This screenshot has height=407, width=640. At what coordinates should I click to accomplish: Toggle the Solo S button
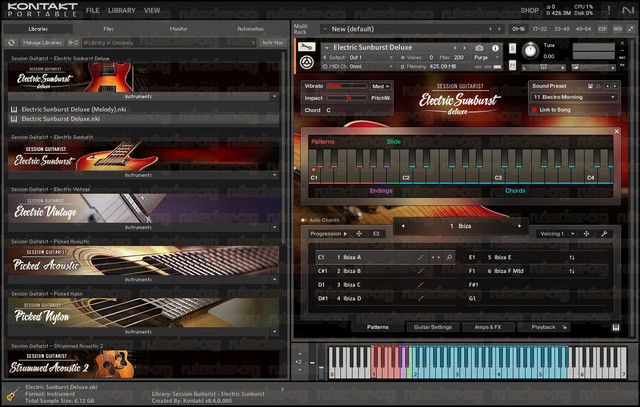point(512,49)
